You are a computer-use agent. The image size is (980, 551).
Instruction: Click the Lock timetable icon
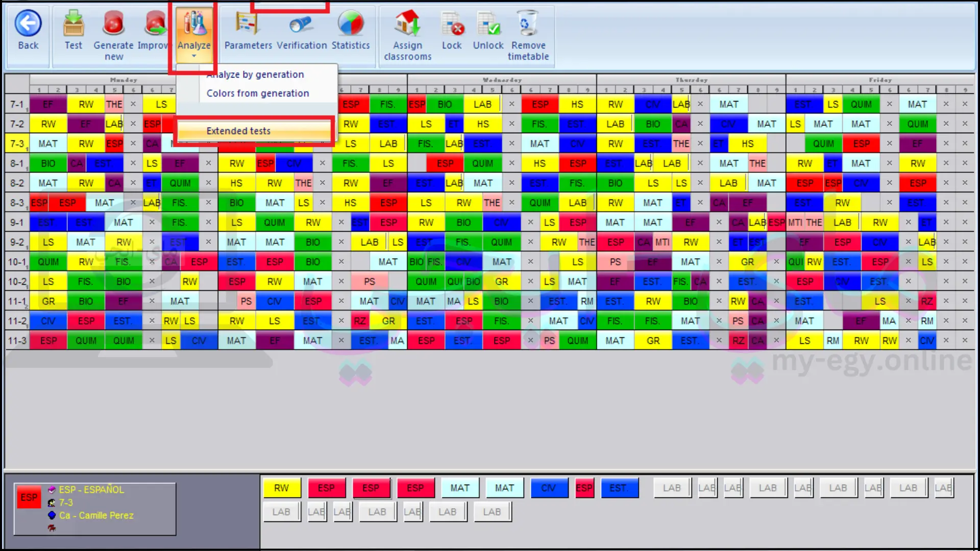tap(452, 23)
